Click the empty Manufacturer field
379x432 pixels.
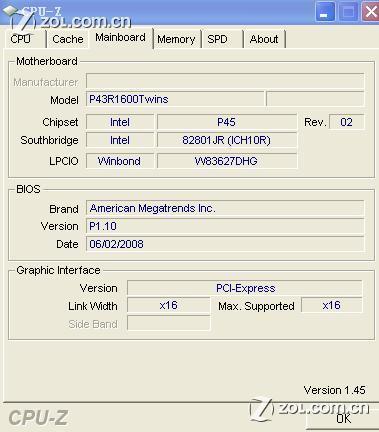(x=225, y=81)
